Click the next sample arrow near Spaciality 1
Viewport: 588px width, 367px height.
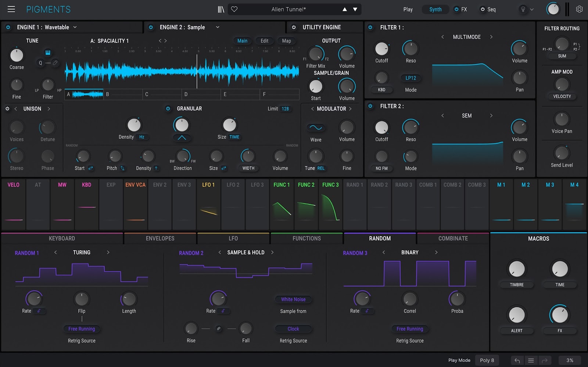(166, 41)
